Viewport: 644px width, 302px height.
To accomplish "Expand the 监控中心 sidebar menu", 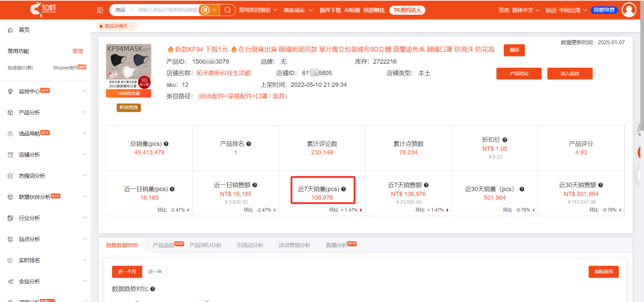I will [x=85, y=91].
